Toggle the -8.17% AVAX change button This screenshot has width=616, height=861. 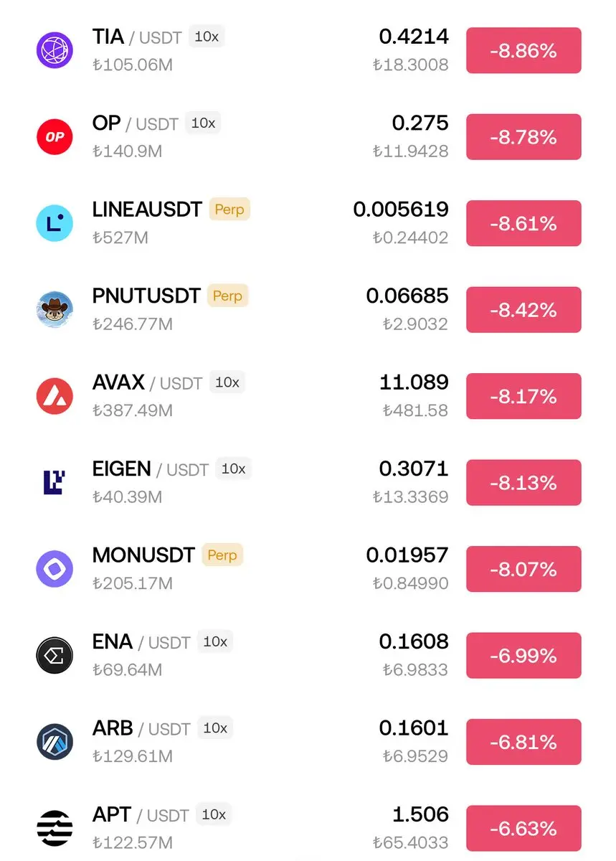click(523, 396)
